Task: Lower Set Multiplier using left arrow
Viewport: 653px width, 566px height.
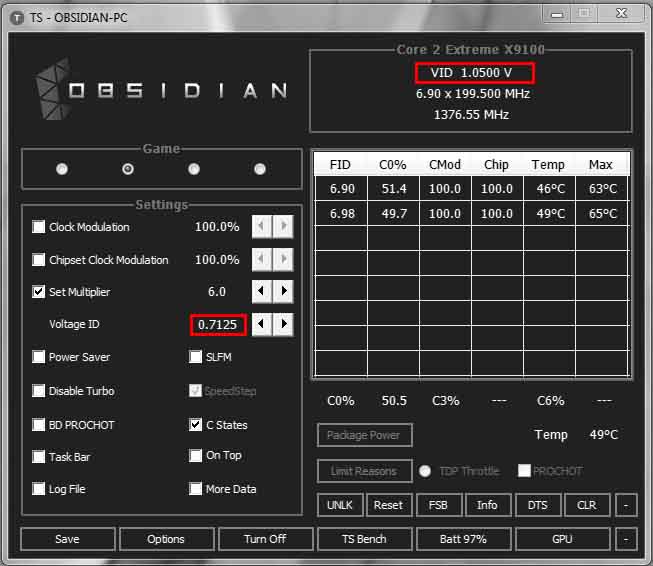Action: pyautogui.click(x=261, y=292)
